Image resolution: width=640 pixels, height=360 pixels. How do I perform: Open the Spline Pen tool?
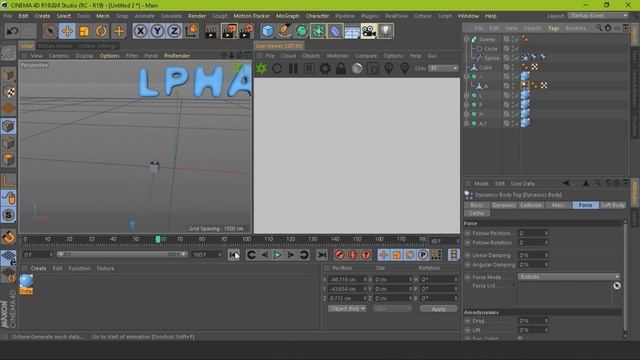point(284,31)
